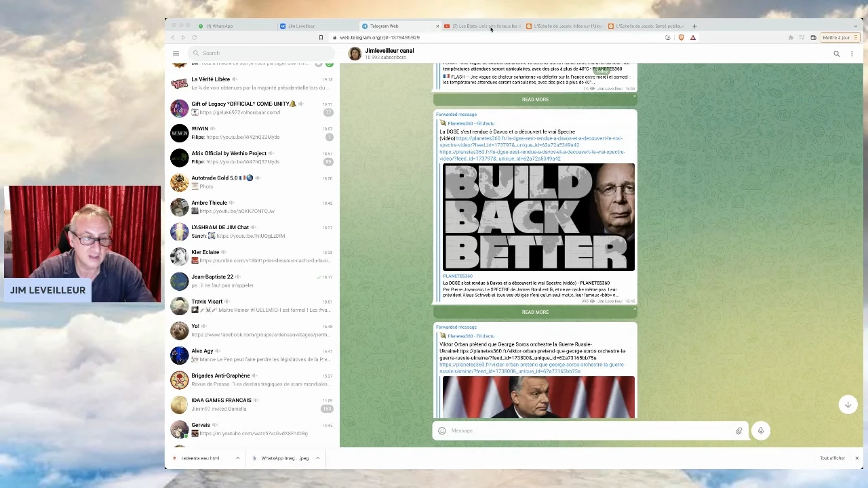Click the WIWIN avatar icon

(x=179, y=133)
